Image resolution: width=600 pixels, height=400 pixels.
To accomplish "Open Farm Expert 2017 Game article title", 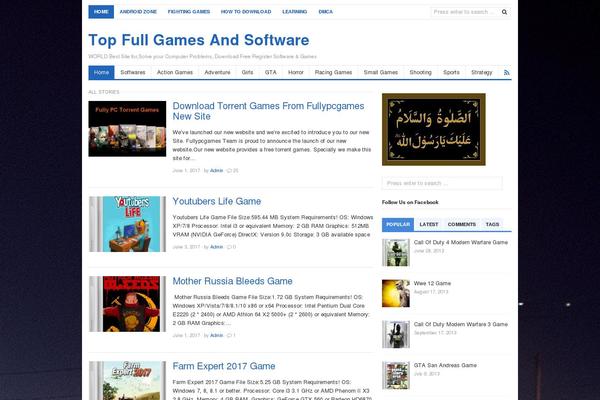I will (224, 366).
